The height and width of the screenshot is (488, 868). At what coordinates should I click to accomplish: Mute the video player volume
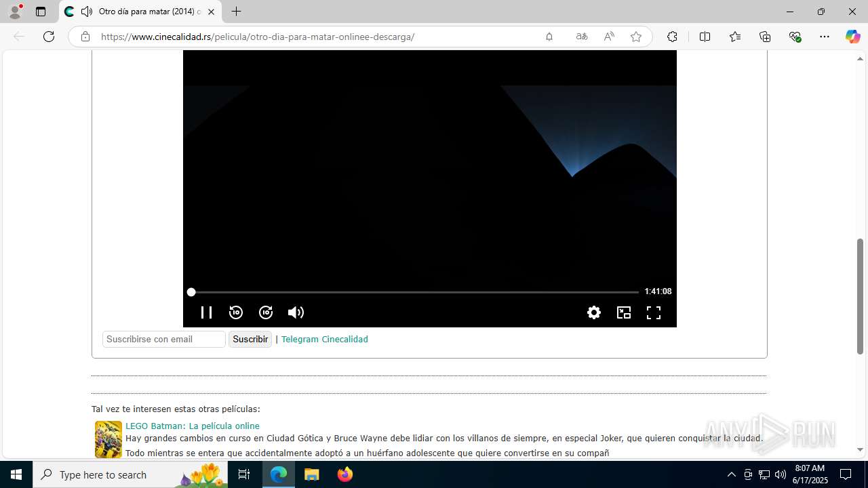(x=296, y=312)
